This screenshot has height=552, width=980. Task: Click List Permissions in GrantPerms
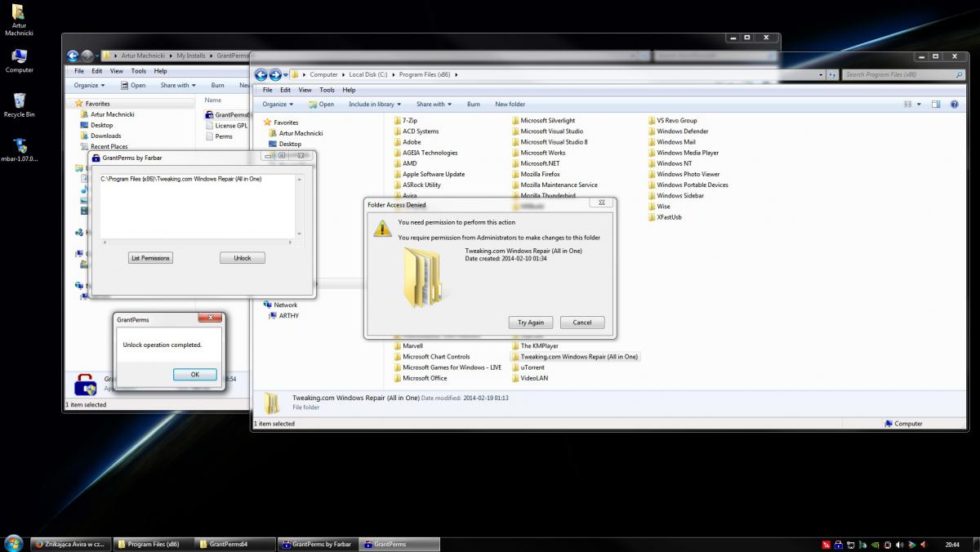[150, 258]
